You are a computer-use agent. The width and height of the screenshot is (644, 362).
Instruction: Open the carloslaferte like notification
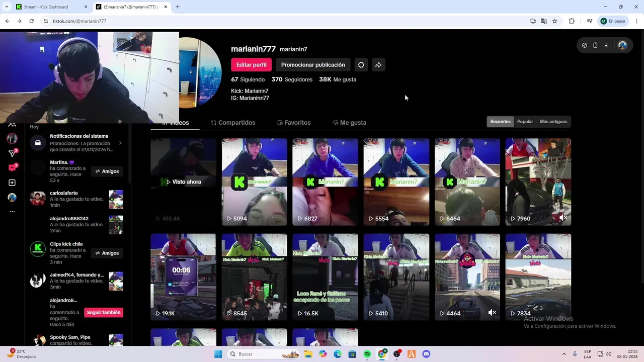(x=76, y=199)
